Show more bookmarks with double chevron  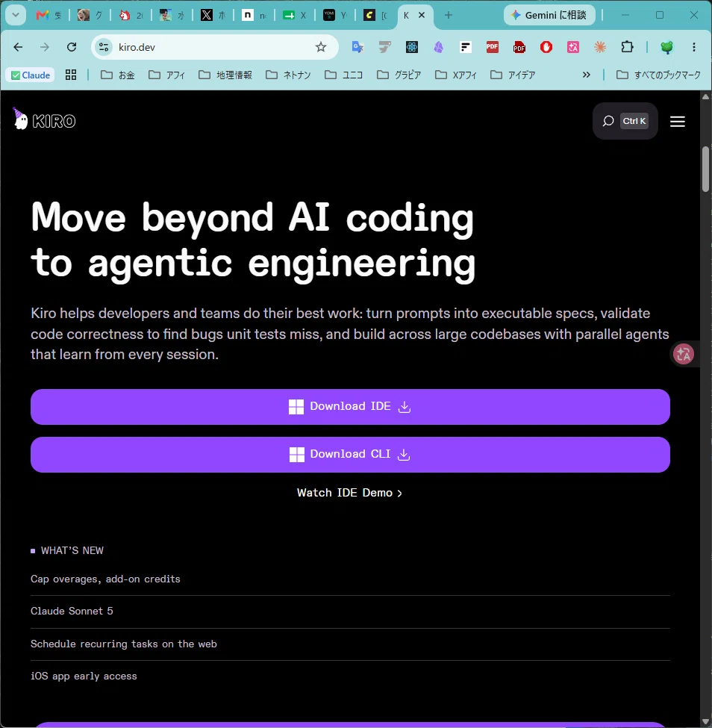click(586, 75)
